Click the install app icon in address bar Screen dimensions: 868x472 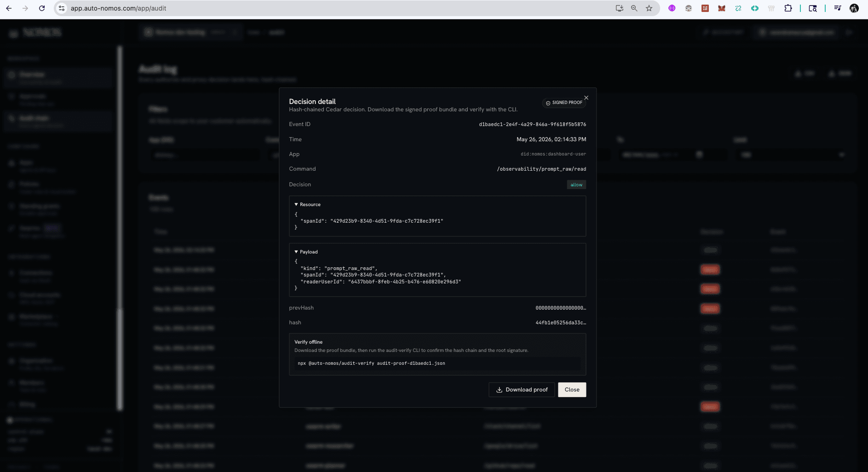(x=620, y=8)
